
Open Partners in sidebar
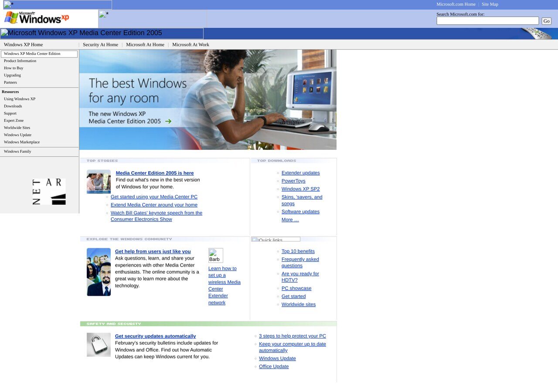click(10, 82)
